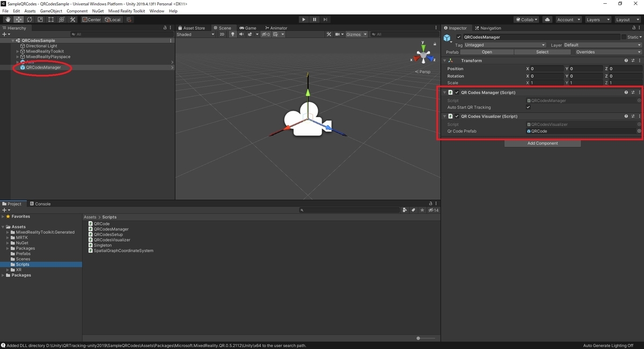Select the Scale tool
The height and width of the screenshot is (349, 644).
pos(40,19)
